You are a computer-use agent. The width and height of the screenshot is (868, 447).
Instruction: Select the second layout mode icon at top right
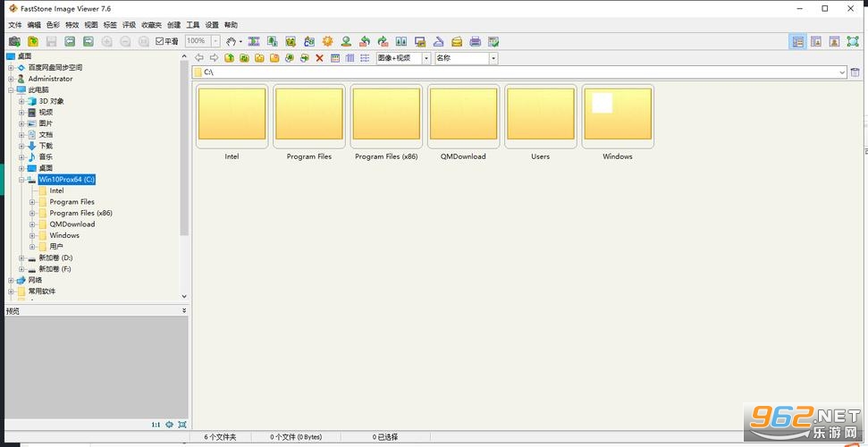click(816, 41)
